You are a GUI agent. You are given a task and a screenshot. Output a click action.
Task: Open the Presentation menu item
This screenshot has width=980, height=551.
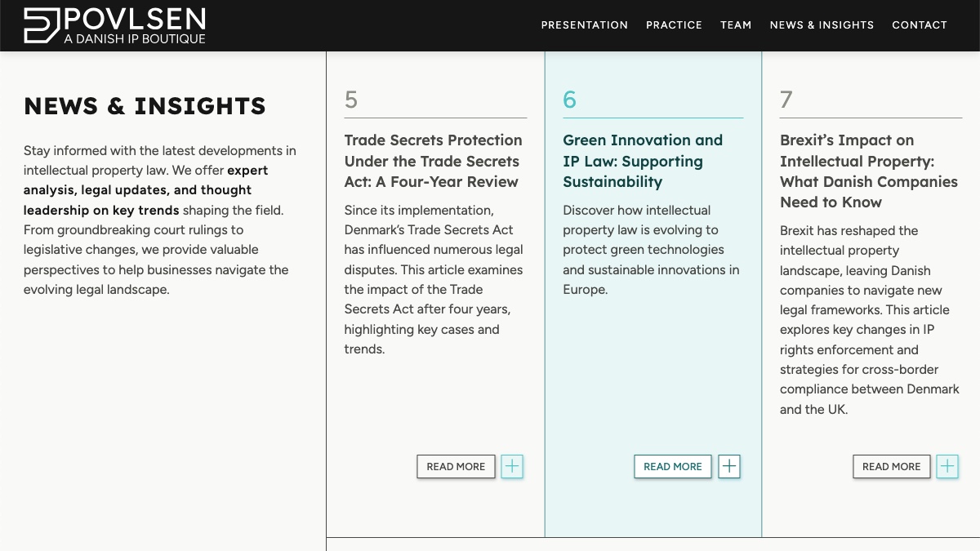585,25
